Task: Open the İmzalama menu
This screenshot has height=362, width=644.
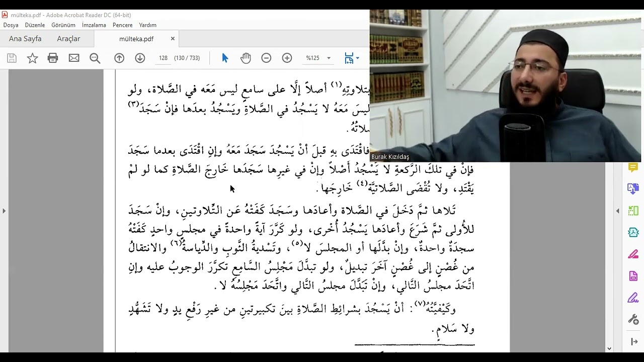Action: (94, 25)
